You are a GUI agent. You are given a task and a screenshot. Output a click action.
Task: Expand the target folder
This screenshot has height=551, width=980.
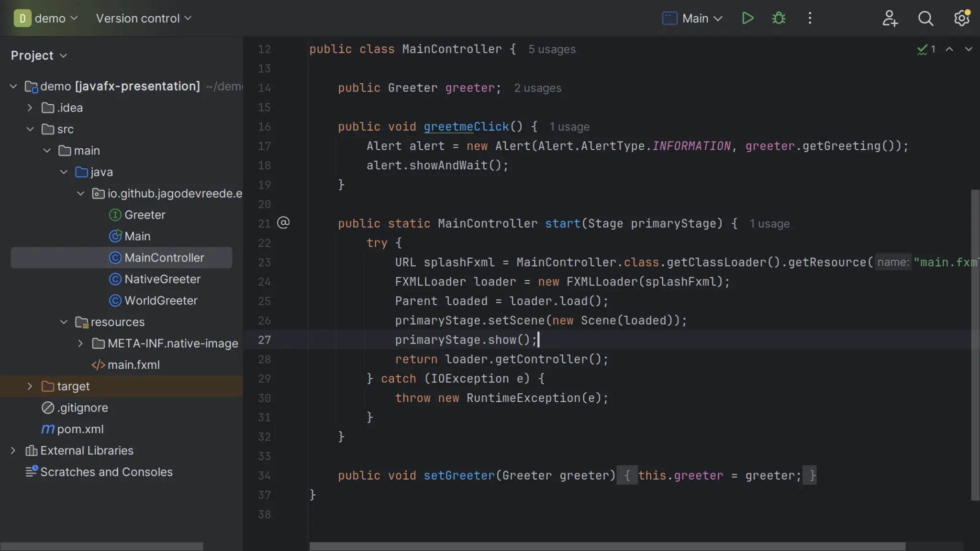point(30,386)
